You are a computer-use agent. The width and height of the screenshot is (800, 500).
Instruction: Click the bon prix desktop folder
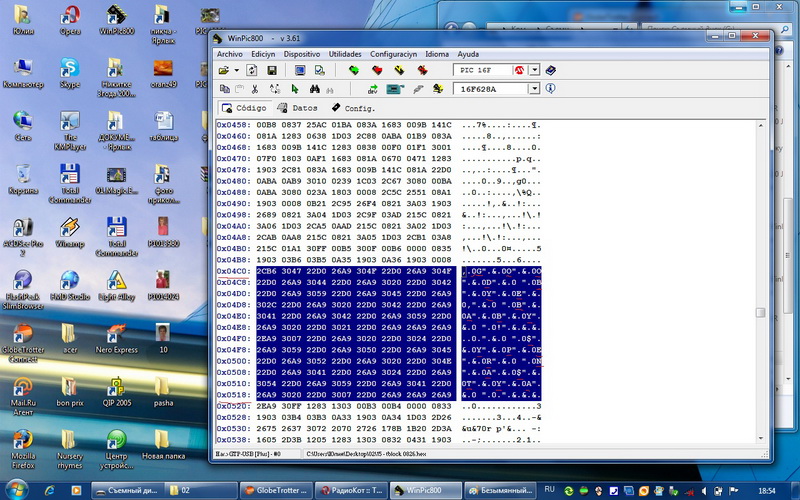70,392
